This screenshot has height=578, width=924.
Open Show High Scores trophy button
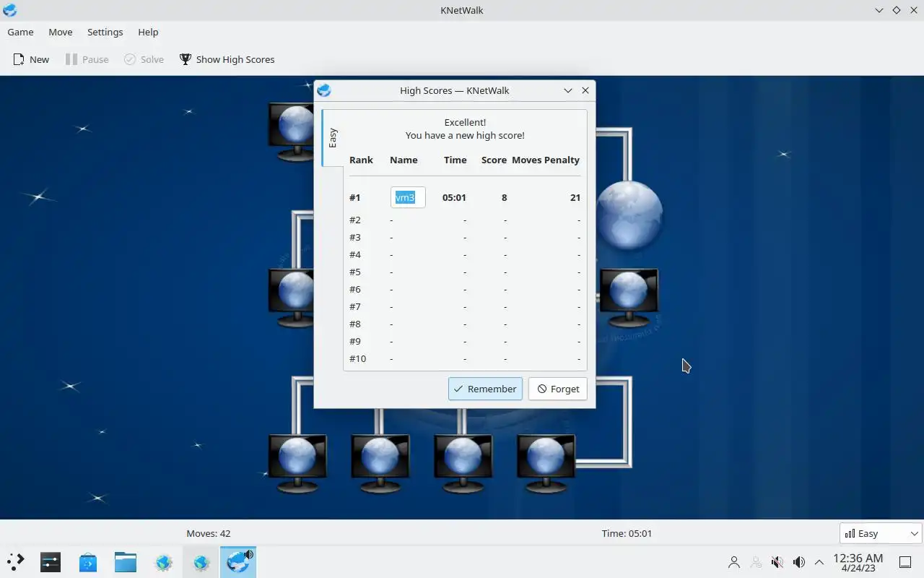(227, 59)
